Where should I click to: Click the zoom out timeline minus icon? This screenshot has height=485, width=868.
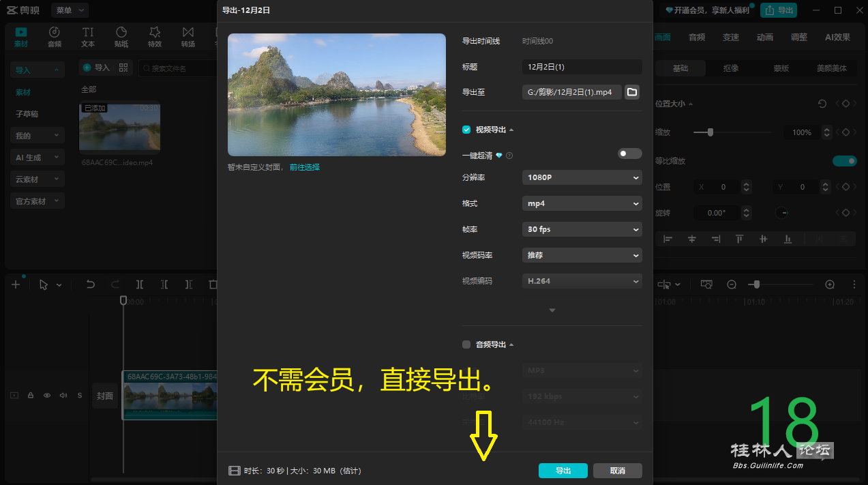point(732,284)
